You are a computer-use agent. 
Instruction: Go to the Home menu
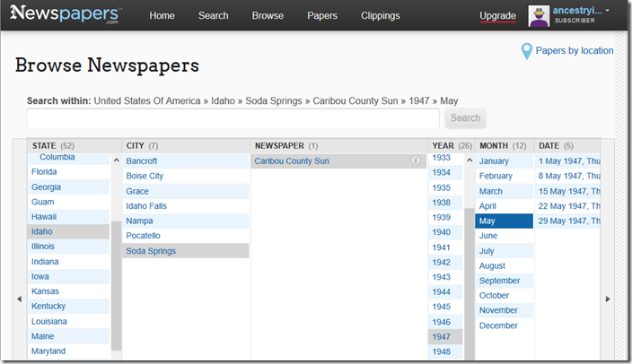(162, 16)
